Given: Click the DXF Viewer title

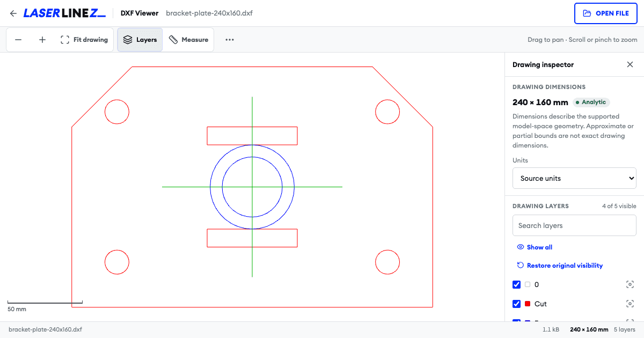Looking at the screenshot, I should (140, 13).
